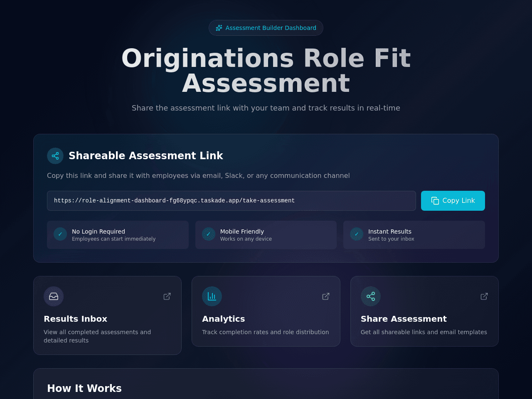Click the No Login Required feature tile
Image resolution: width=532 pixels, height=399 pixels.
(118, 235)
